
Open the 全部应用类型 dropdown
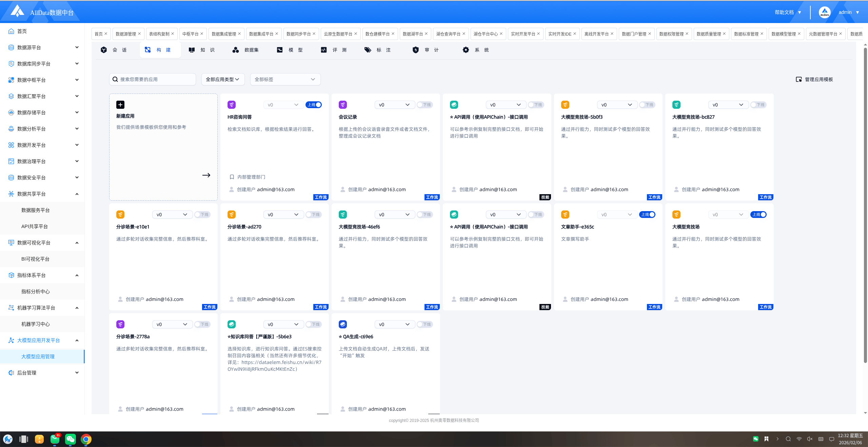[222, 79]
